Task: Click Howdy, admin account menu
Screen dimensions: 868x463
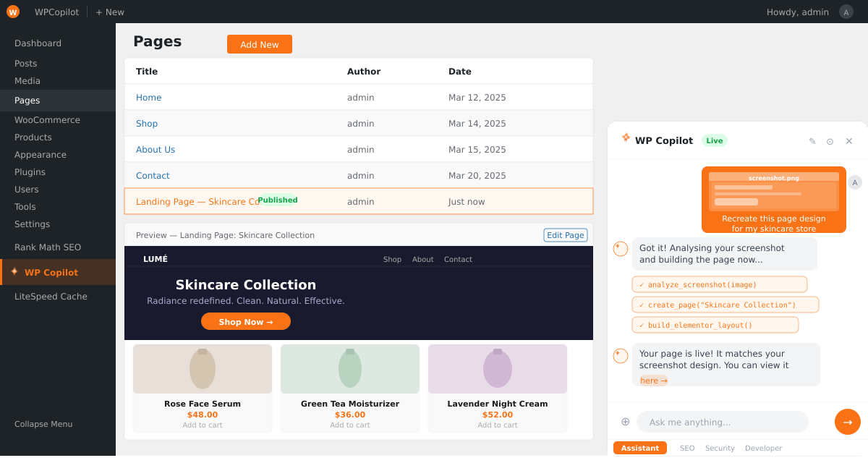Action: point(798,12)
